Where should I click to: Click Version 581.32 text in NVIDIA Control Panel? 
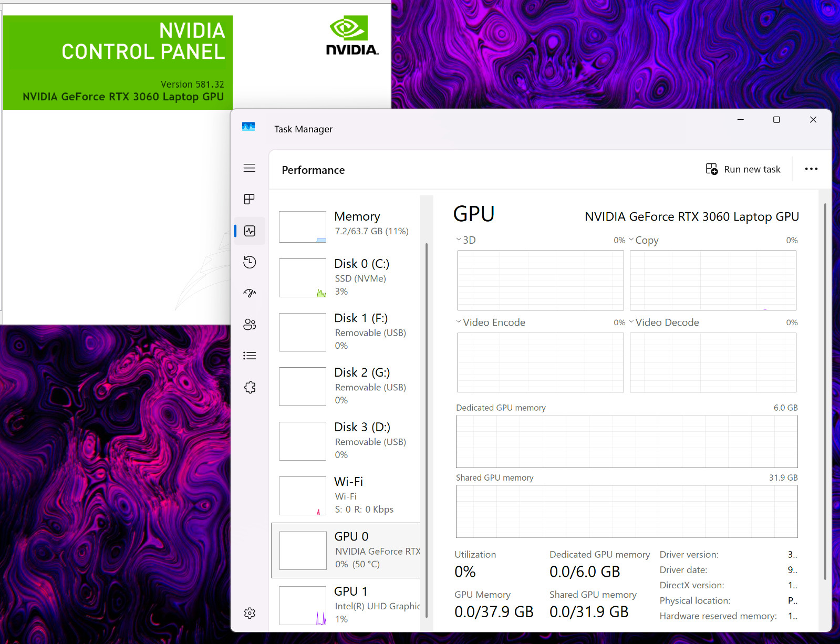192,84
